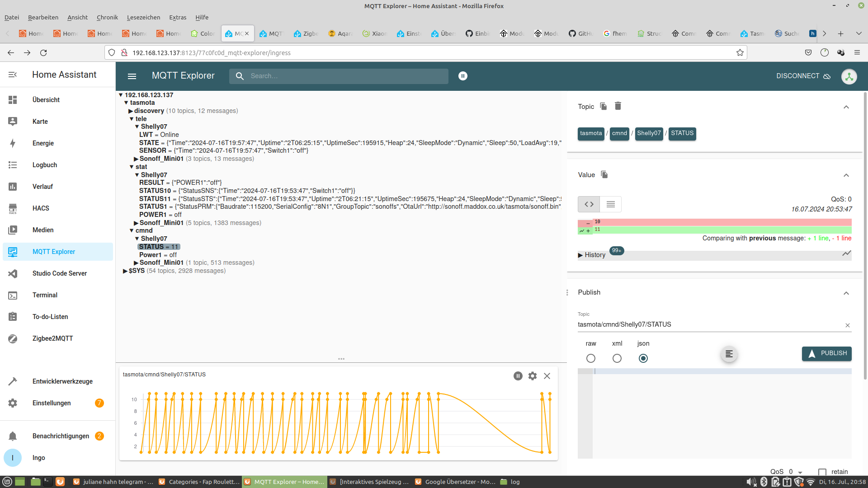Expand the discovery tree node

131,111
